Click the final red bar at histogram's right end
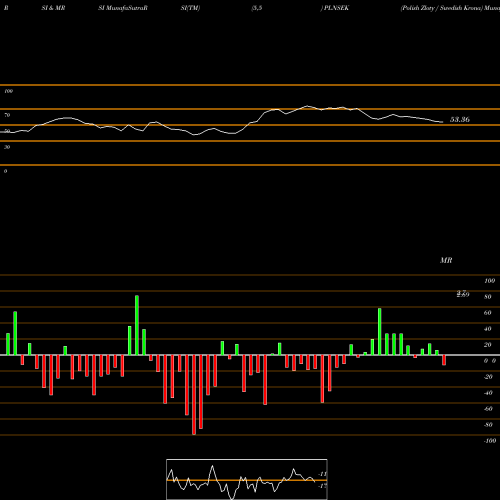This screenshot has width=500, height=500. pos(444,360)
